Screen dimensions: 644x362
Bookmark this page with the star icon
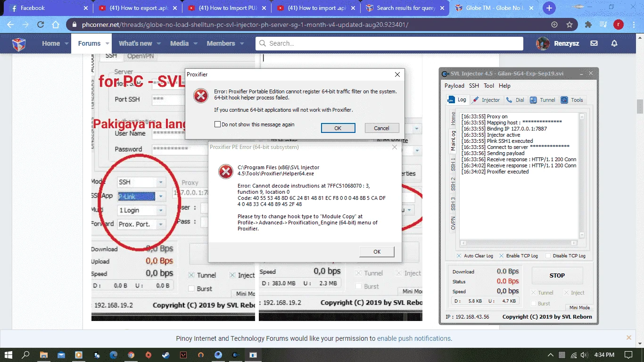click(570, 25)
